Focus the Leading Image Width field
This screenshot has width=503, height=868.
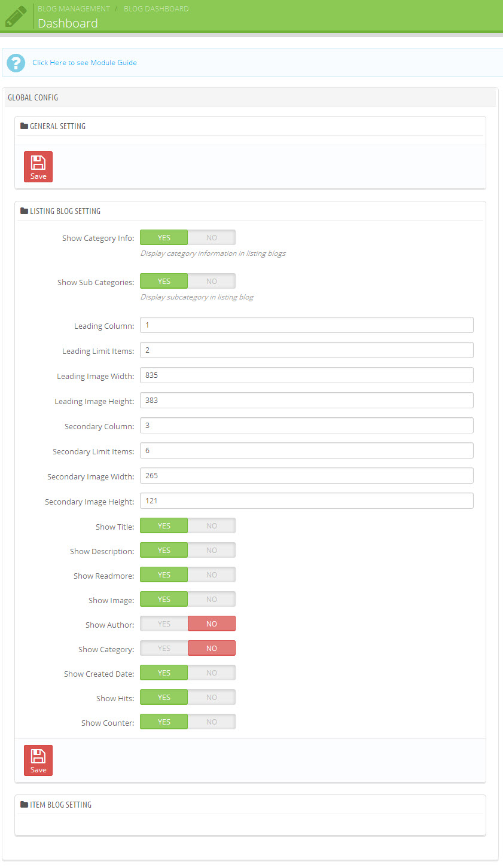(307, 375)
